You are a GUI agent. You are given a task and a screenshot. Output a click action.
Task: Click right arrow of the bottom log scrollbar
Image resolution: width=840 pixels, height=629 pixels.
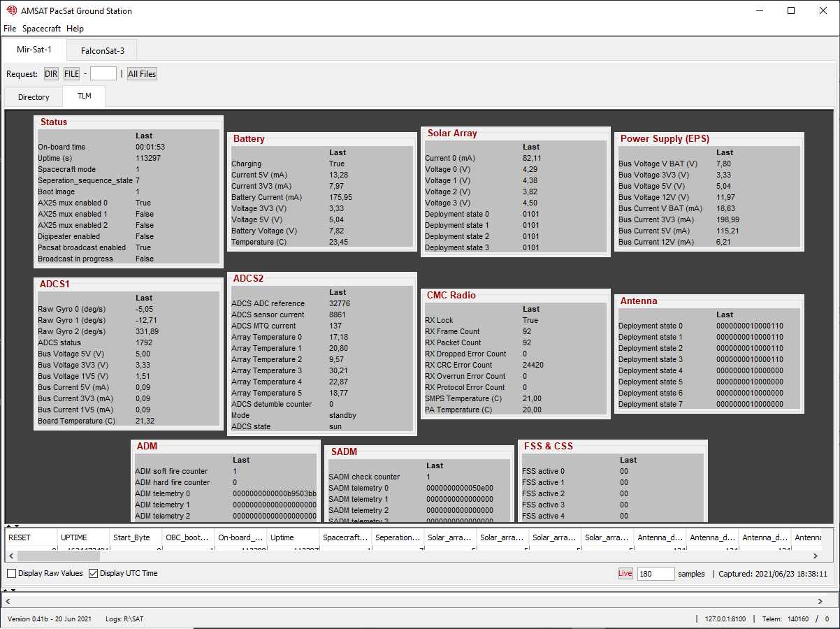820,601
